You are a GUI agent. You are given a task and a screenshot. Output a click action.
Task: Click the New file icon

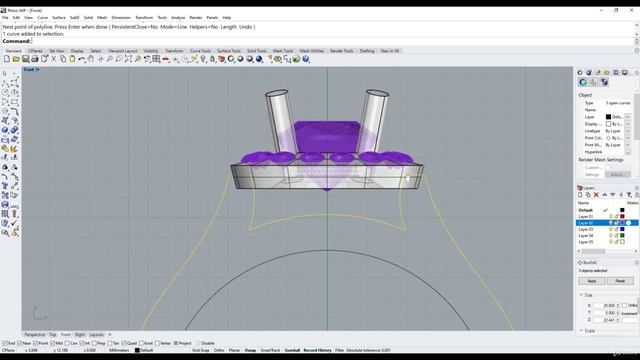point(7,59)
